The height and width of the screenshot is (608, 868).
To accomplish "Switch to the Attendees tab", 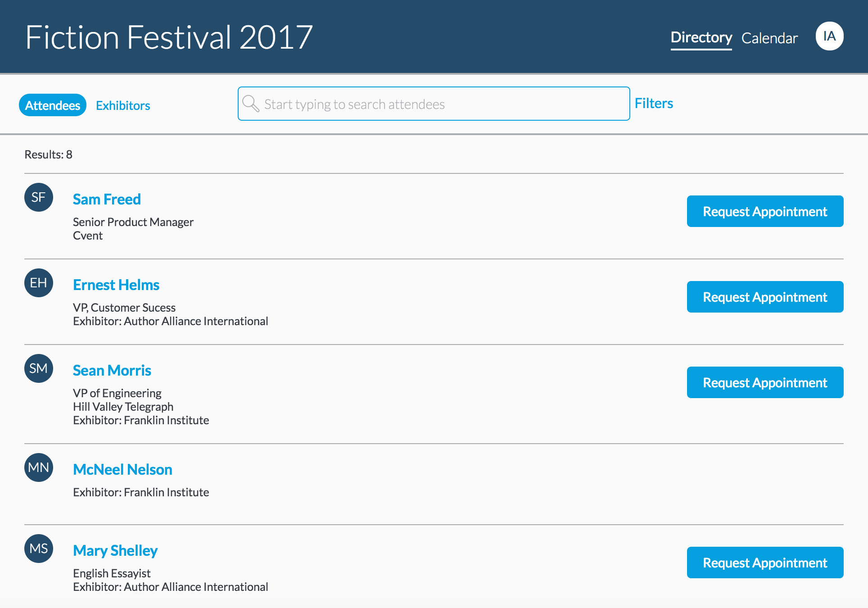I will click(x=53, y=105).
